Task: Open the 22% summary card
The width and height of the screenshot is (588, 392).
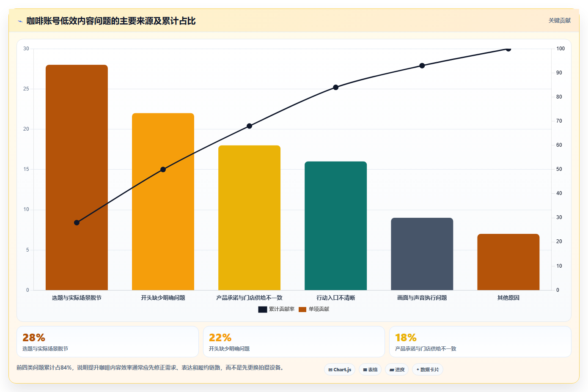Action: coord(294,342)
